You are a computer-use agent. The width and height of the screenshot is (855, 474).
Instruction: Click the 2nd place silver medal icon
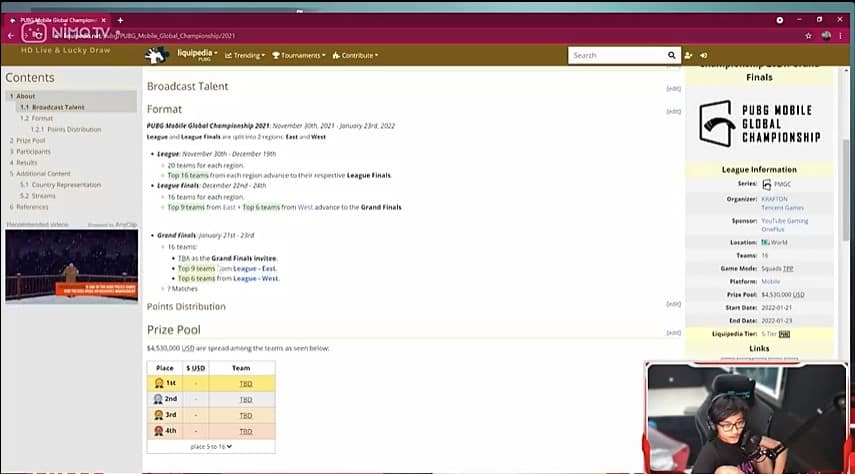158,399
